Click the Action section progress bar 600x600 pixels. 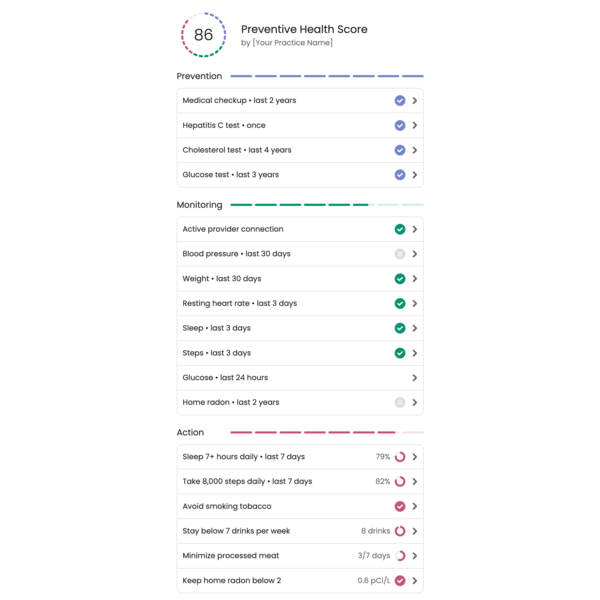326,433
